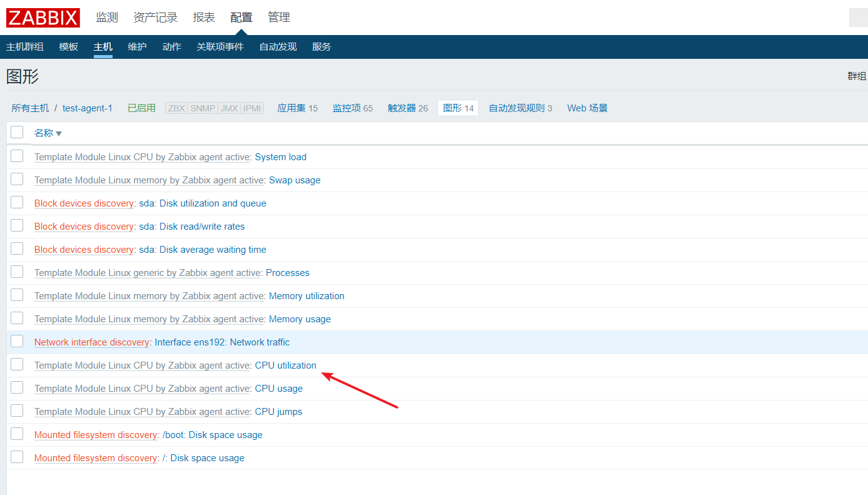
Task: Check the CPU usage row checkbox
Action: (x=17, y=387)
